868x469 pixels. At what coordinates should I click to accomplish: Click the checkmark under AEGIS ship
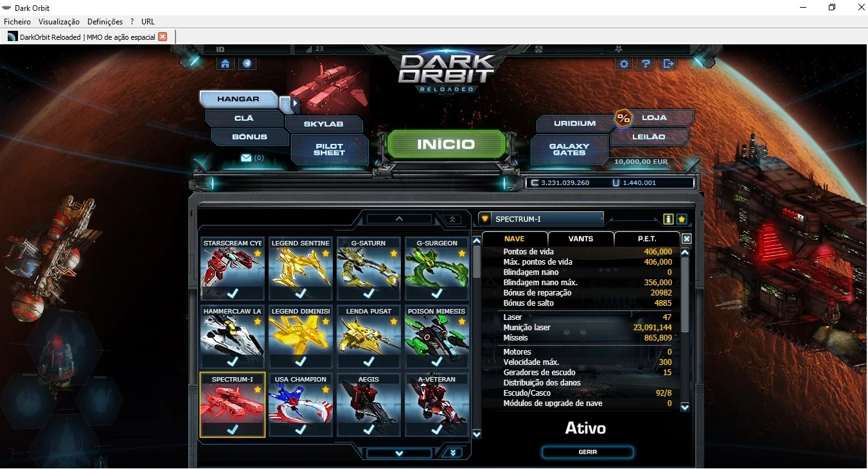(x=369, y=430)
